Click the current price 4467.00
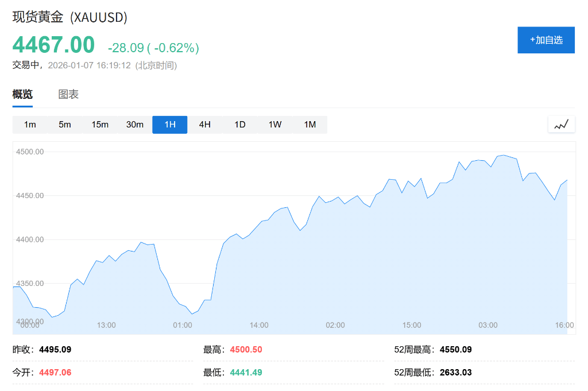This screenshot has height=391, width=588. click(x=53, y=45)
